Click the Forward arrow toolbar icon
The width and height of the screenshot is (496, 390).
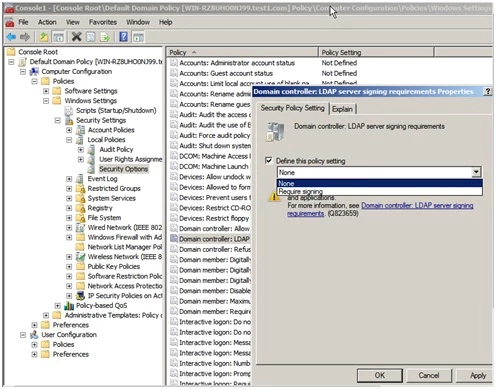25,37
